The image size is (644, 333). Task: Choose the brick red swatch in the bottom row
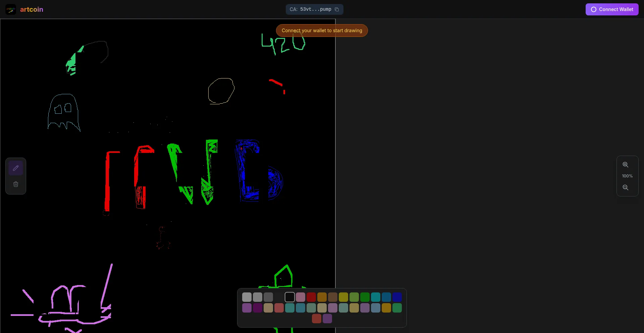tap(317, 319)
